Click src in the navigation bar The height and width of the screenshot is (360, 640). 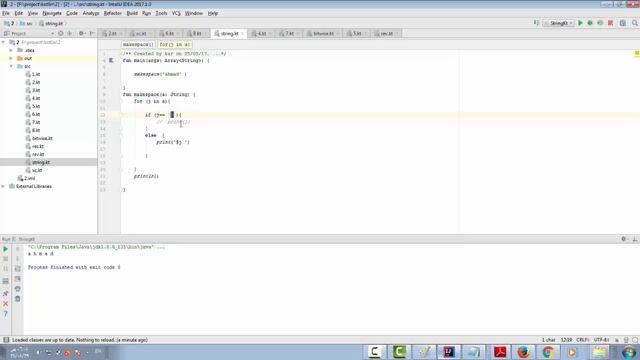tap(27, 24)
